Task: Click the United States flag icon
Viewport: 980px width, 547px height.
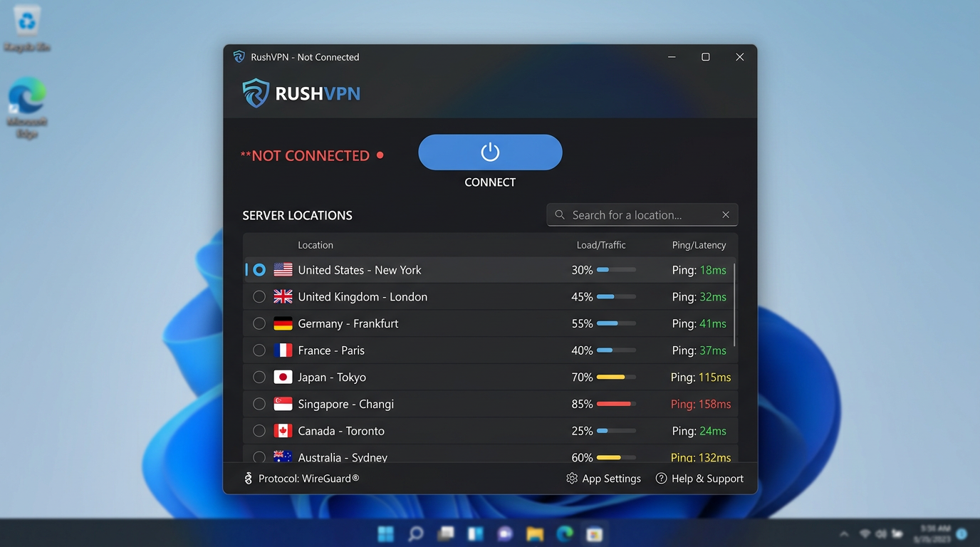Action: click(283, 270)
